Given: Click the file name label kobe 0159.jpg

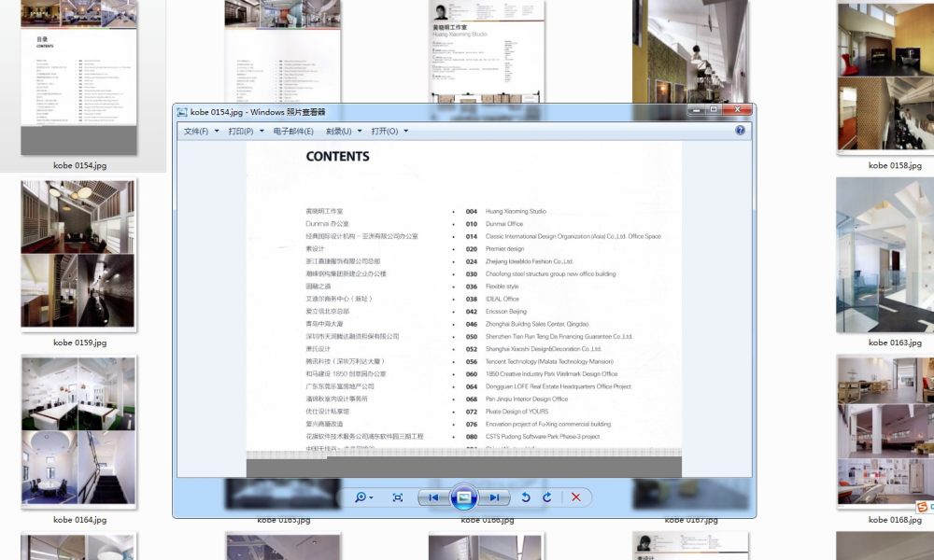Looking at the screenshot, I should (79, 343).
